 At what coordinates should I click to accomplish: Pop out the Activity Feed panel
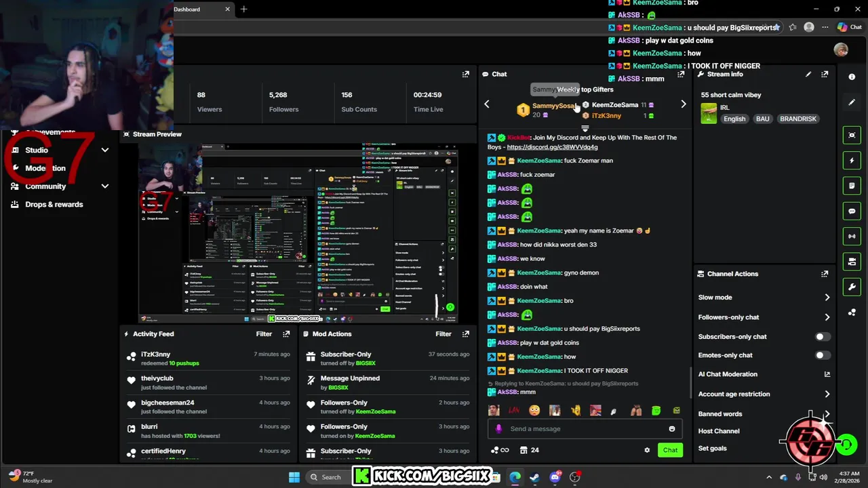pyautogui.click(x=286, y=334)
